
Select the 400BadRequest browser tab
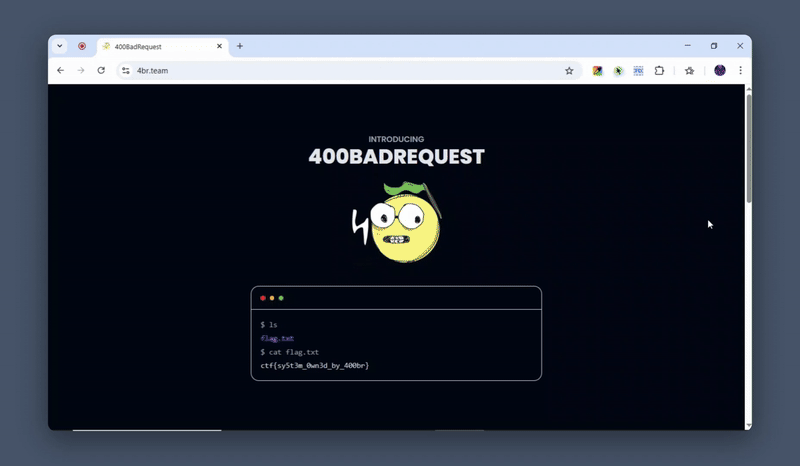[162, 46]
